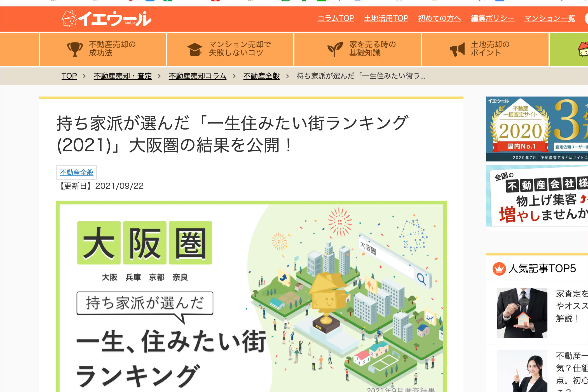Go to 不動産全般 breadcrumb link
This screenshot has height=392, width=588.
tap(261, 76)
